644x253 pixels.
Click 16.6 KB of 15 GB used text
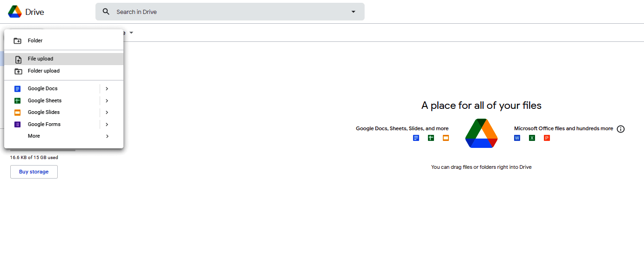pyautogui.click(x=34, y=158)
